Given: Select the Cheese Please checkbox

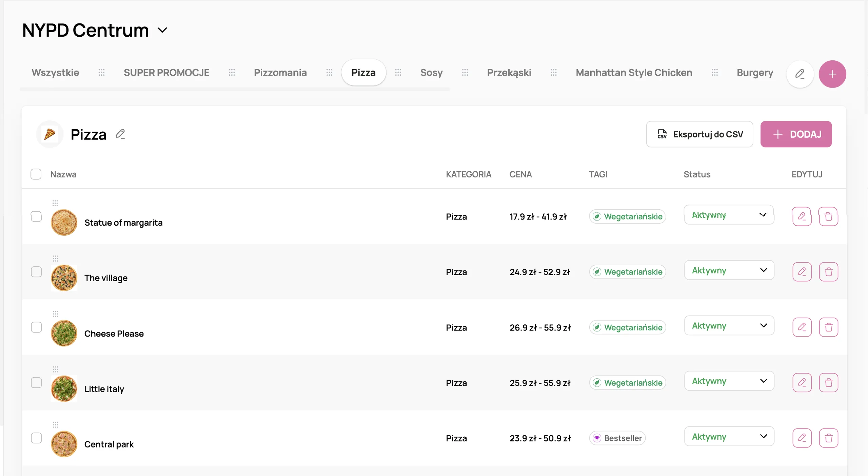Looking at the screenshot, I should tap(36, 327).
